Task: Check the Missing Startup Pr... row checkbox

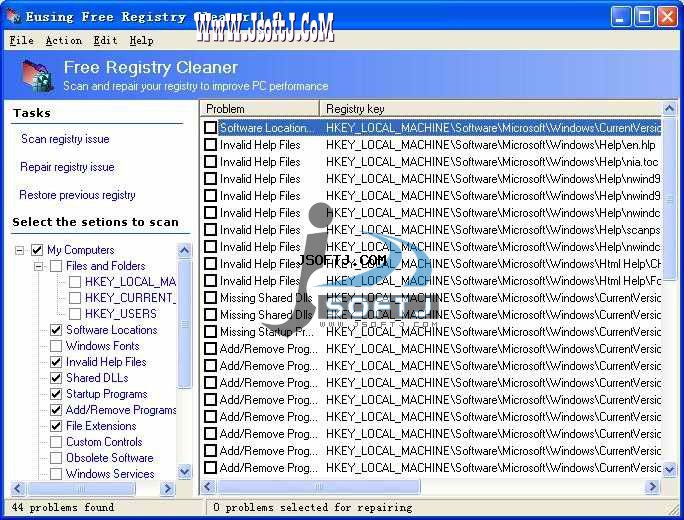Action: pyautogui.click(x=210, y=332)
